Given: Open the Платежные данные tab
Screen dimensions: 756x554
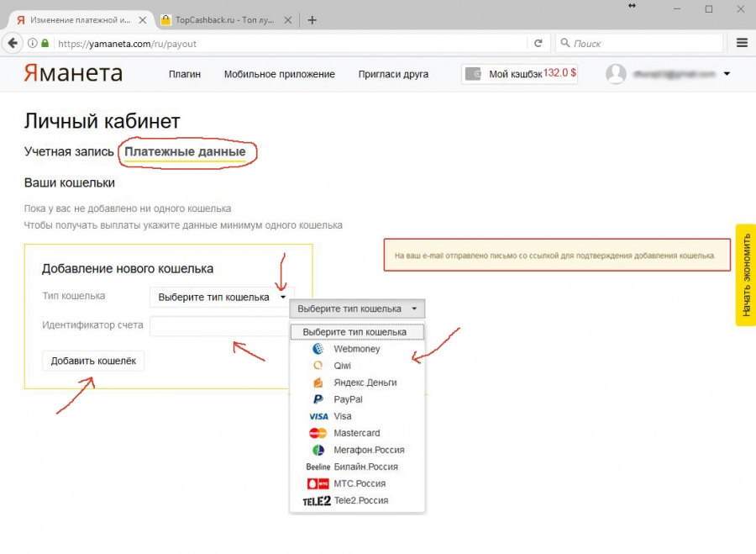Looking at the screenshot, I should click(185, 151).
